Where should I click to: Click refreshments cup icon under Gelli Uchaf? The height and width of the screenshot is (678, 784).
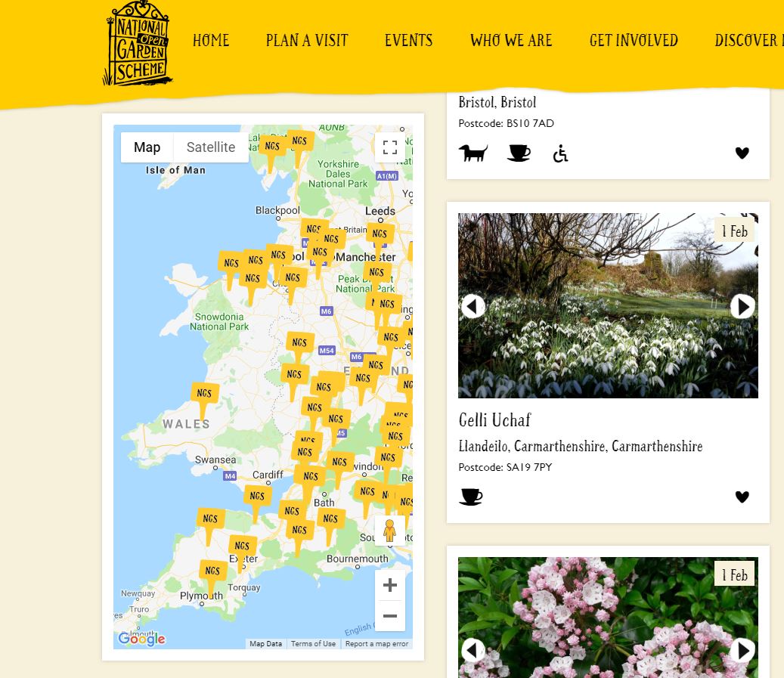click(x=471, y=497)
